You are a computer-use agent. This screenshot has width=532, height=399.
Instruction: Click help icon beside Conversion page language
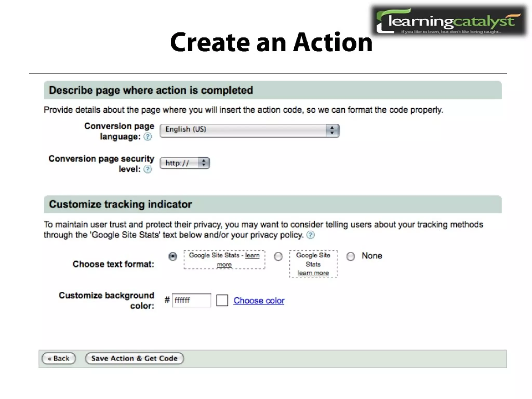[x=148, y=137]
